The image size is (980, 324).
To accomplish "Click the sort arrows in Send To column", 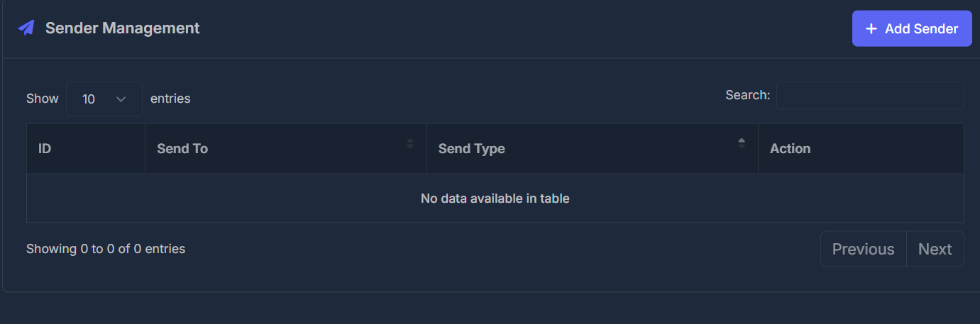I will (x=409, y=143).
